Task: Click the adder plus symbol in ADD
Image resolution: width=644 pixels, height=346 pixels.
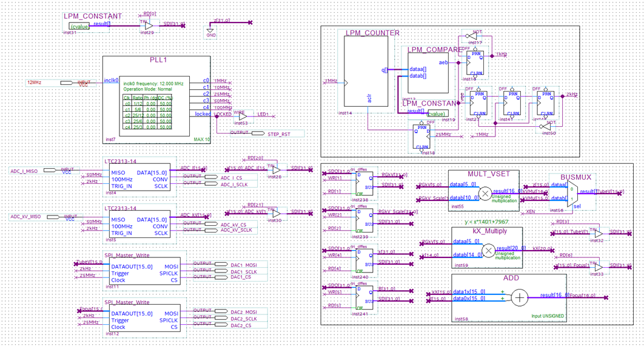Action: point(520,297)
